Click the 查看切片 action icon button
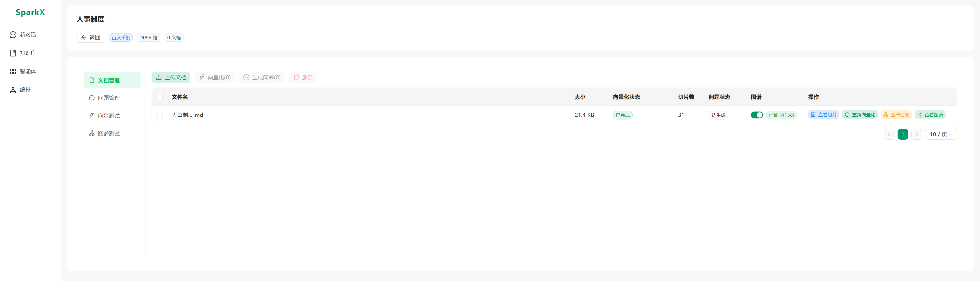980x281 pixels. tap(823, 115)
